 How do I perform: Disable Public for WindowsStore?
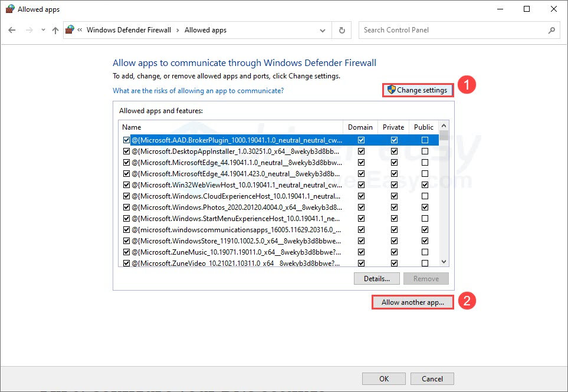pyautogui.click(x=425, y=241)
